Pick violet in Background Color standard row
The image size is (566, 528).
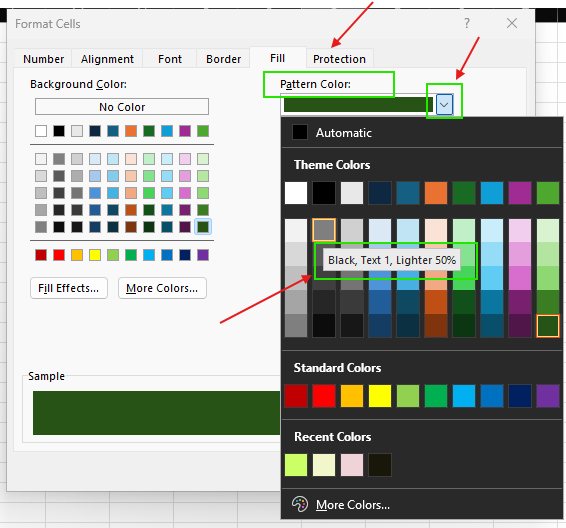coord(203,255)
